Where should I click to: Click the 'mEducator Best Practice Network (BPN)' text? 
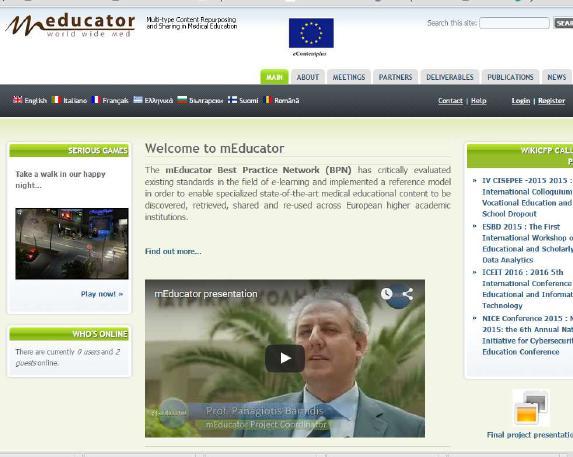click(x=258, y=170)
